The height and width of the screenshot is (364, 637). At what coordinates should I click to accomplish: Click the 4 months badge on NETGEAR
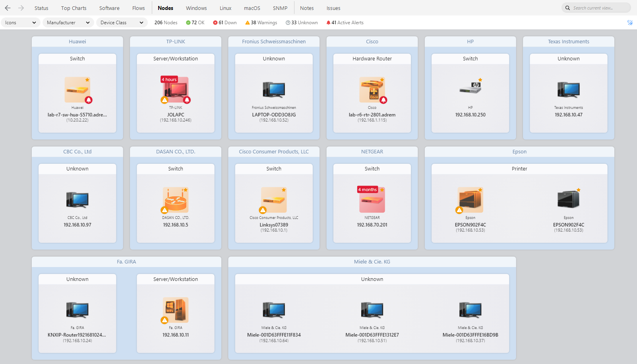coord(368,190)
